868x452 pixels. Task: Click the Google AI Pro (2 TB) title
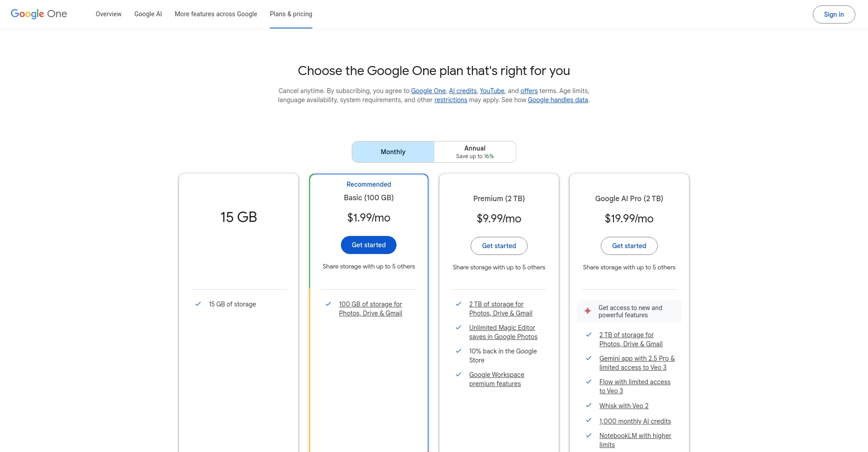[629, 198]
